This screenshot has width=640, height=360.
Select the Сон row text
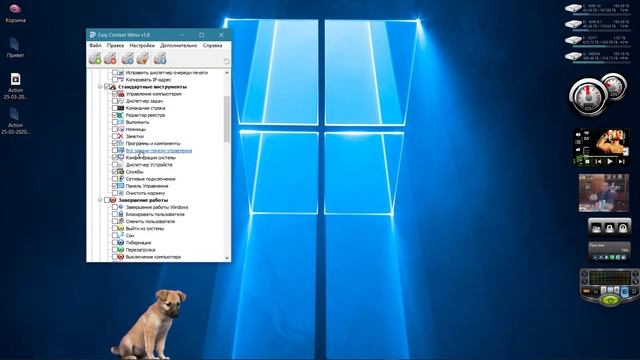130,236
